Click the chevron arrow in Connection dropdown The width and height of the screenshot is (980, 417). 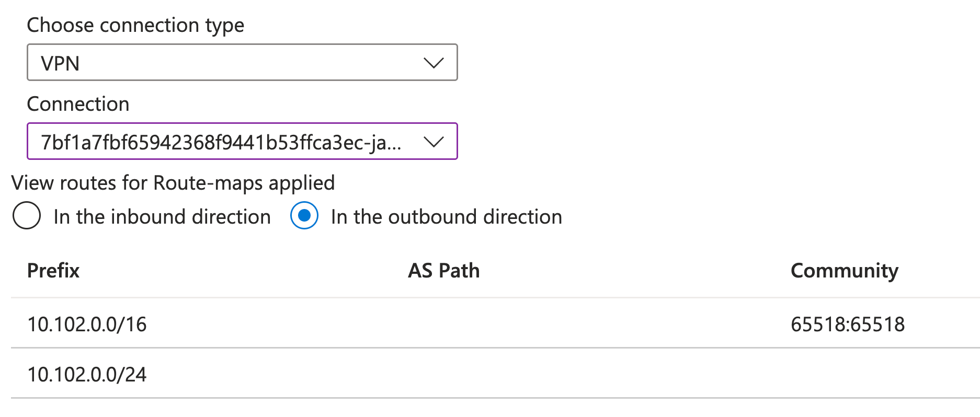433,142
